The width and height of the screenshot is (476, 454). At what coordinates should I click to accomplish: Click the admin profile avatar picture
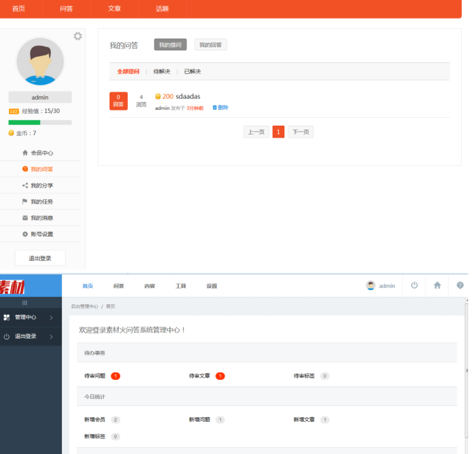(40, 62)
